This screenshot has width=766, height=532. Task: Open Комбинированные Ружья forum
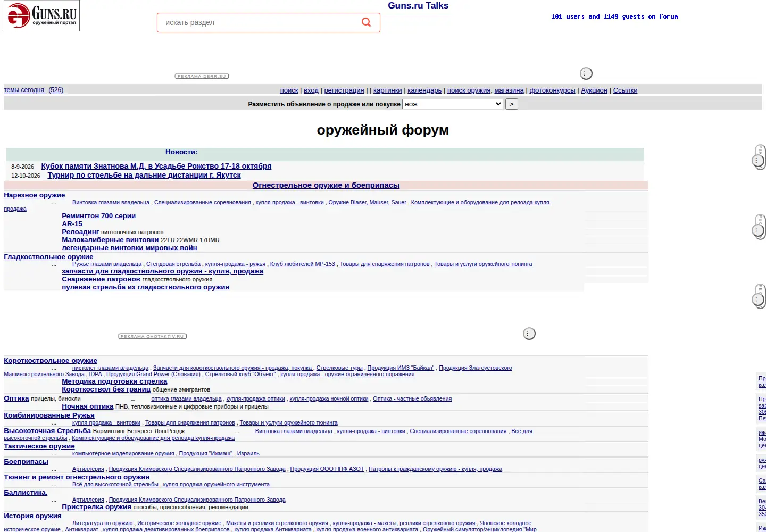pos(49,415)
